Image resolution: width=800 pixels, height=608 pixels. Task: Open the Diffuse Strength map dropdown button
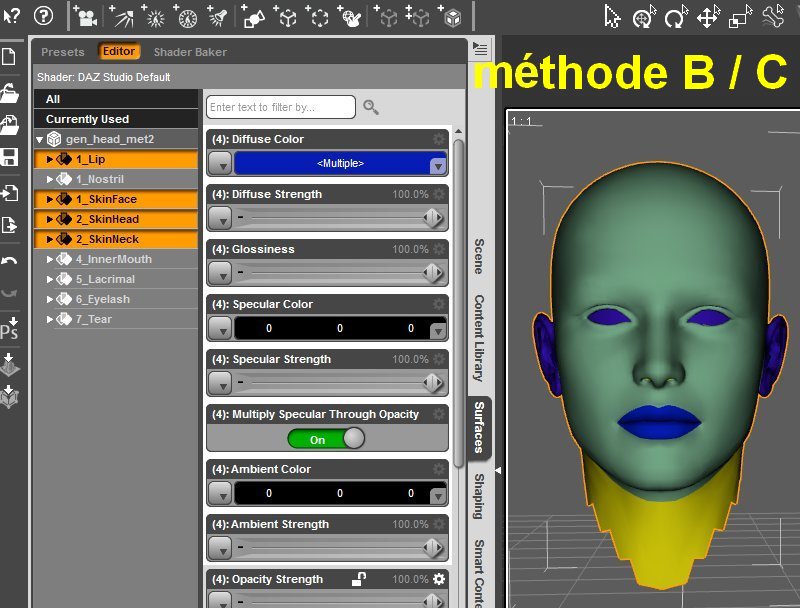[220, 218]
